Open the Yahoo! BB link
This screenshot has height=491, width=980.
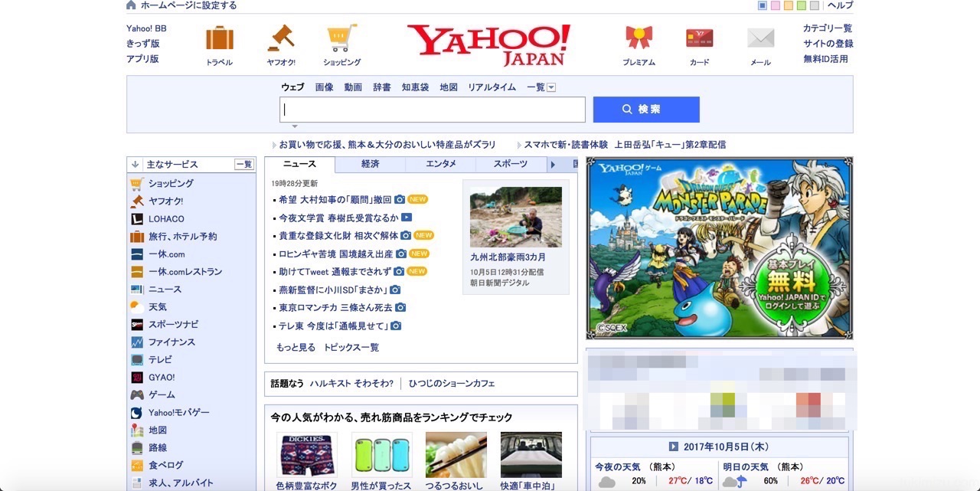tap(146, 28)
